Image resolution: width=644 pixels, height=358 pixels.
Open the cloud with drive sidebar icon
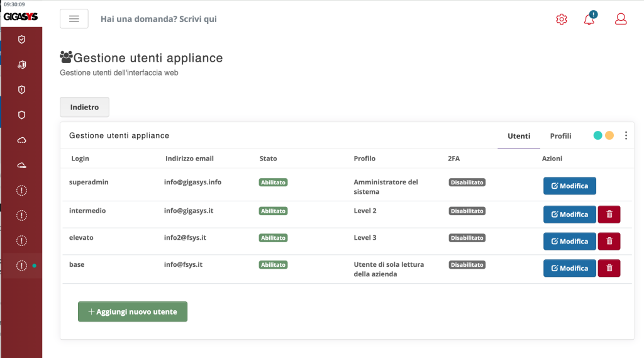(22, 165)
